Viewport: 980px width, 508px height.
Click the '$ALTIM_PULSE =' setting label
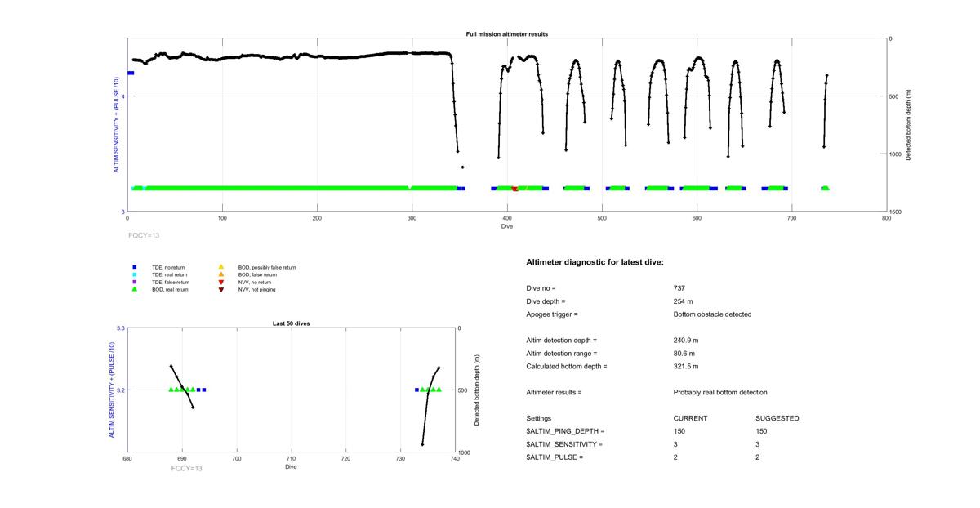555,457
